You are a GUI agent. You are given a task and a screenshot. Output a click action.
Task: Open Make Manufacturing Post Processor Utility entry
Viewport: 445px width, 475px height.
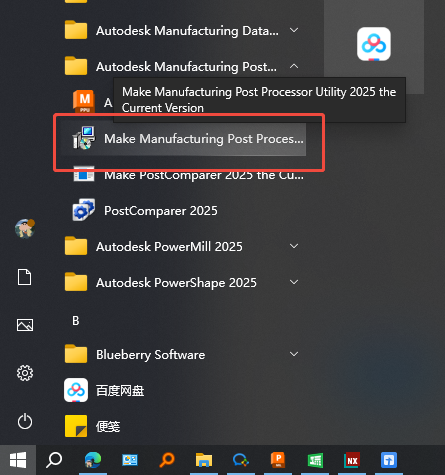tap(183, 139)
